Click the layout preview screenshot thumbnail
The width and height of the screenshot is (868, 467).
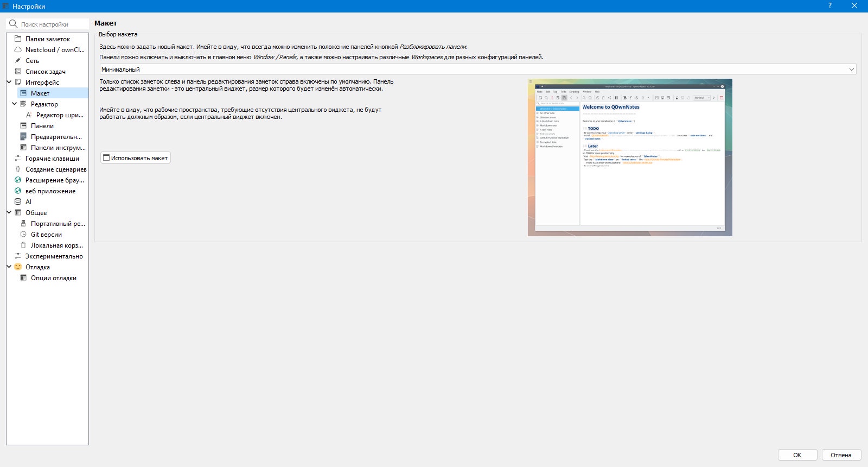tap(630, 157)
